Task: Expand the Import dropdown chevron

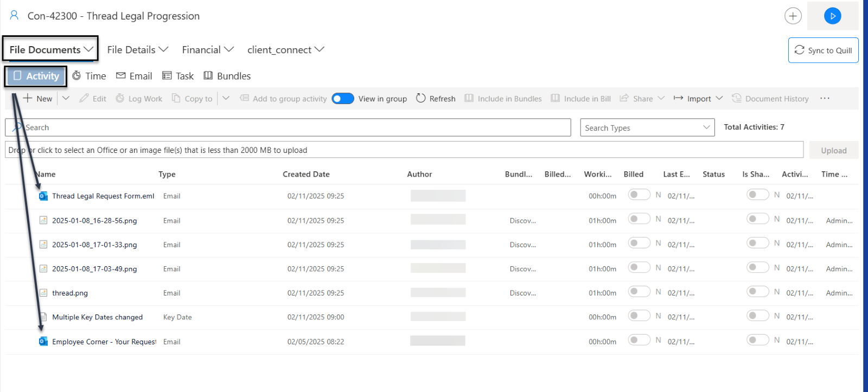Action: pos(719,98)
